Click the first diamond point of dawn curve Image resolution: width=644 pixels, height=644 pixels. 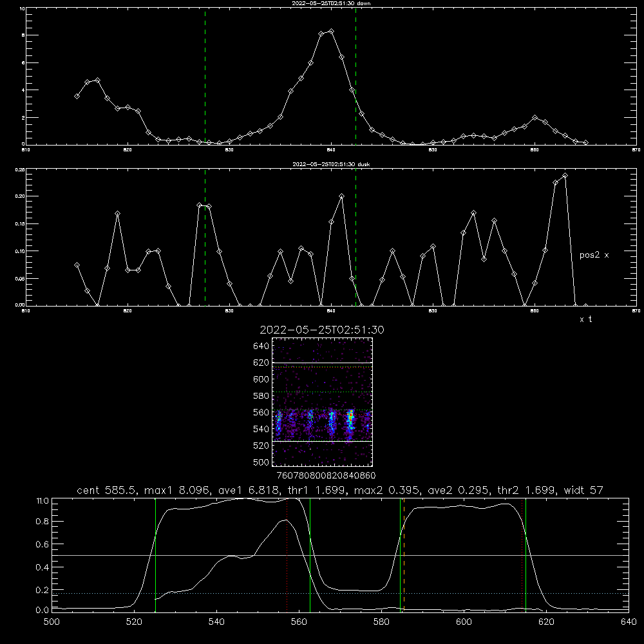pyautogui.click(x=77, y=96)
